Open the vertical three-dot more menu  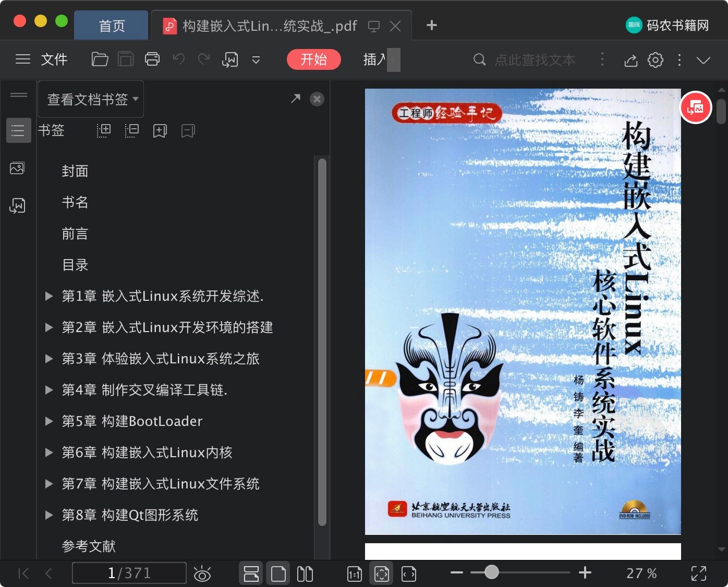[x=679, y=60]
